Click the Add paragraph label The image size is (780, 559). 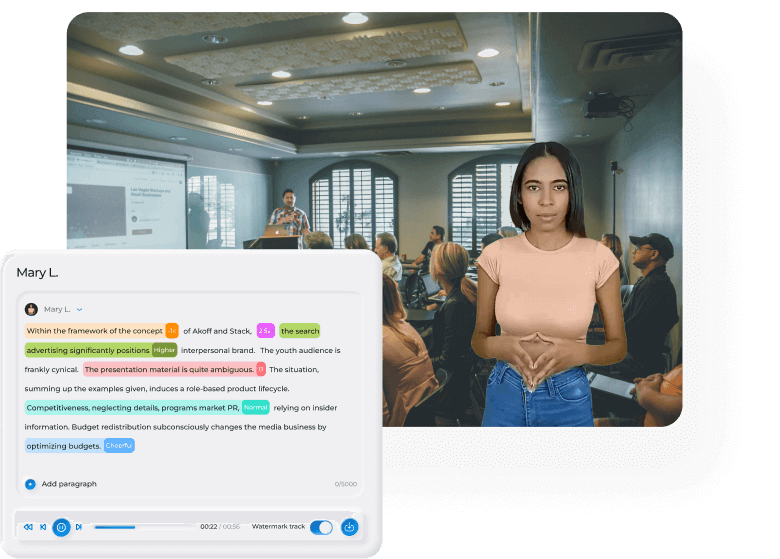(69, 484)
